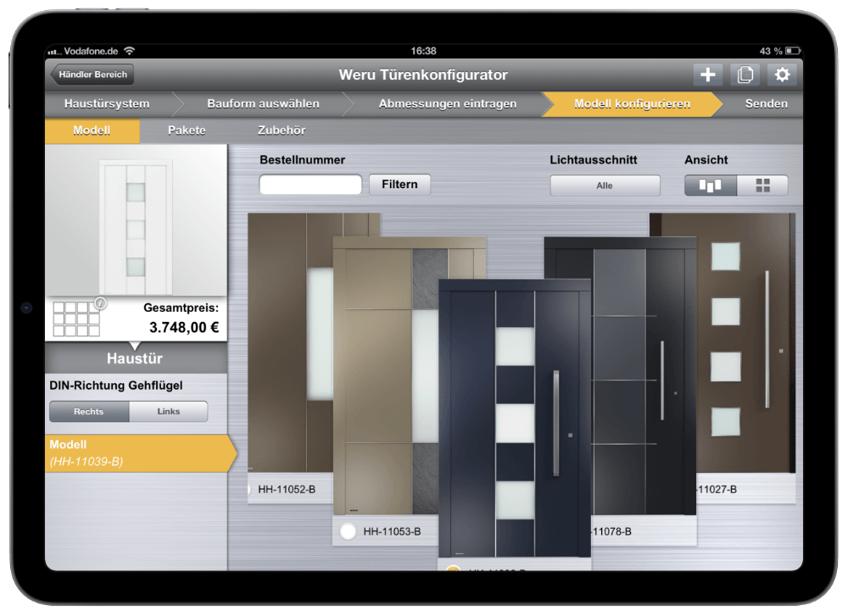848x616 pixels.
Task: Select the brown 11027-B door with square windows
Action: [745, 342]
